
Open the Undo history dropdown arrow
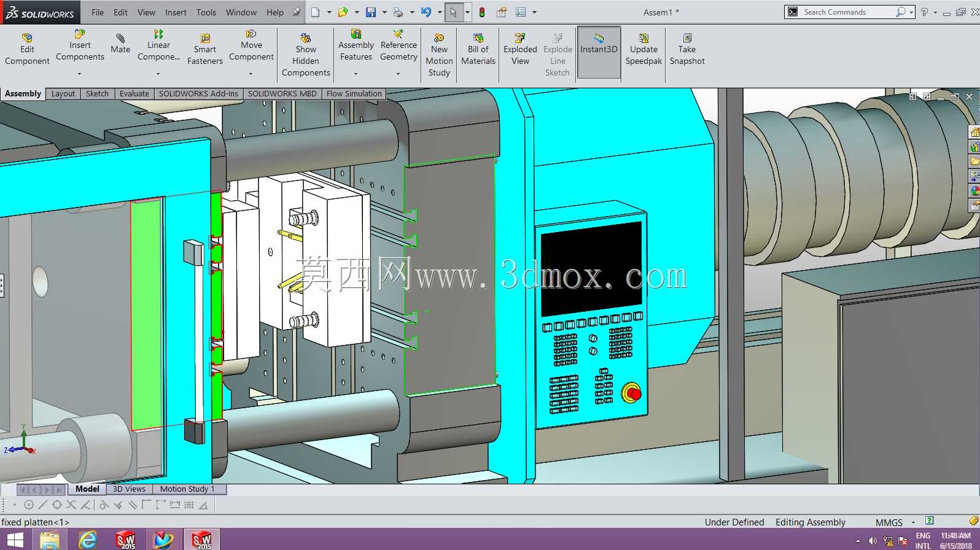pos(440,12)
